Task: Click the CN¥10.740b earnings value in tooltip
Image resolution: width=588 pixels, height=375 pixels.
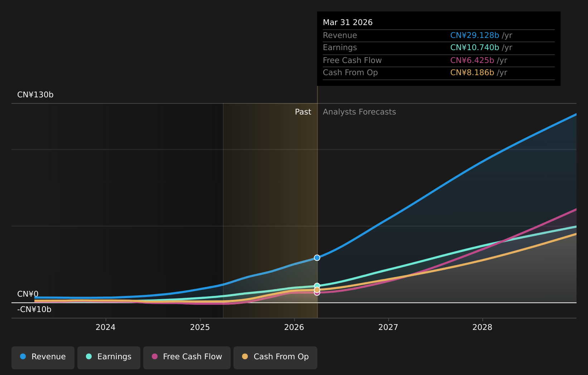Action: (474, 48)
